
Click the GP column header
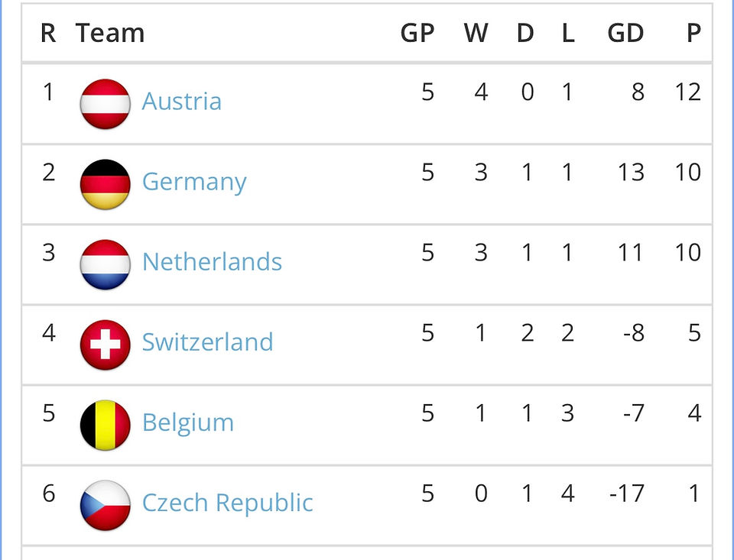[x=417, y=33]
